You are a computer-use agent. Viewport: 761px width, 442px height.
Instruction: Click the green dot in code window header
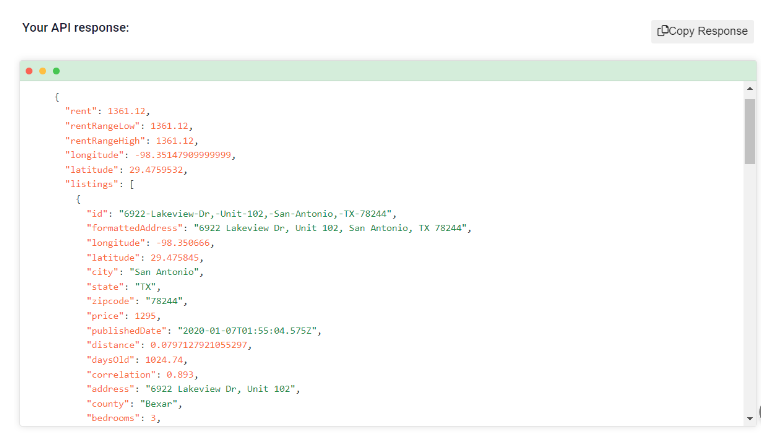click(x=56, y=71)
